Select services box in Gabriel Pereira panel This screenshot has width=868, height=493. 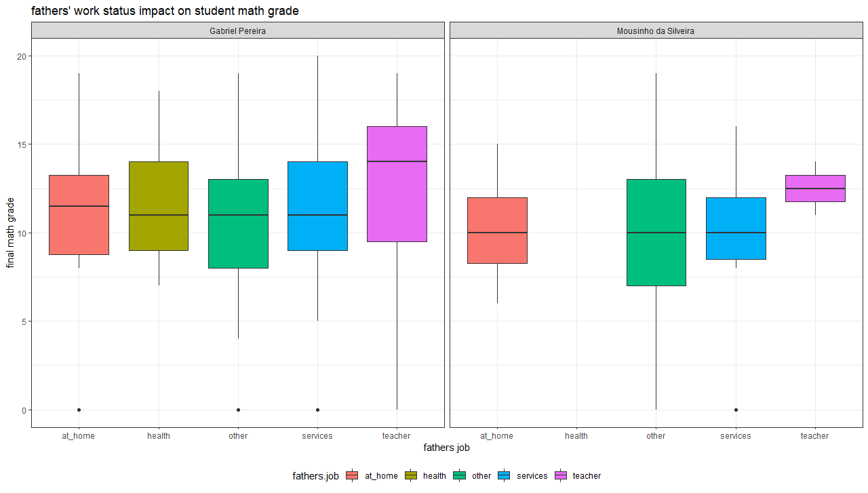[317, 206]
